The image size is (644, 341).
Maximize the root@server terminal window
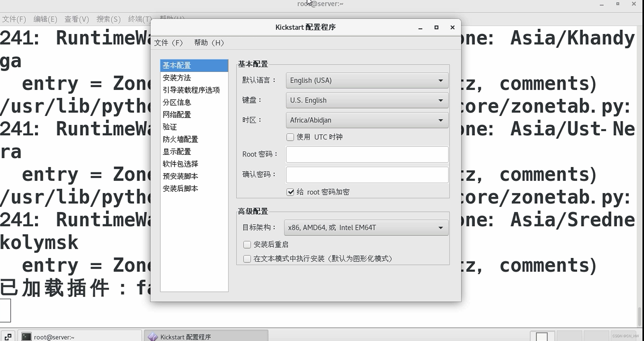click(x=618, y=4)
